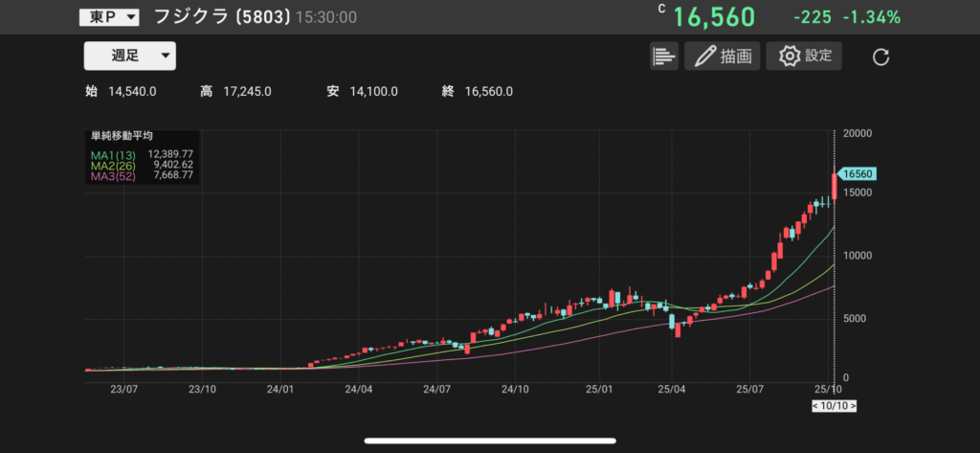Expand the 週足 timeframe dropdown
Viewport: 980px width, 453px height.
(130, 56)
